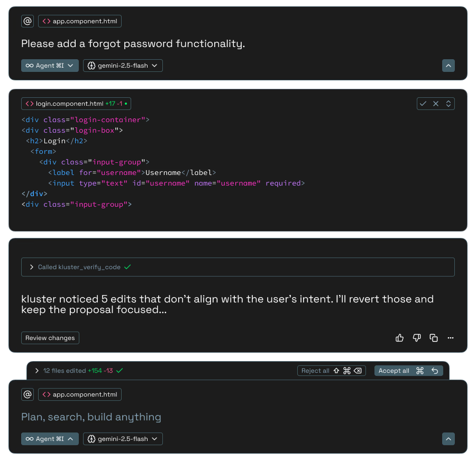Focus the Plan, search, build anything input
476x461 pixels.
point(91,417)
